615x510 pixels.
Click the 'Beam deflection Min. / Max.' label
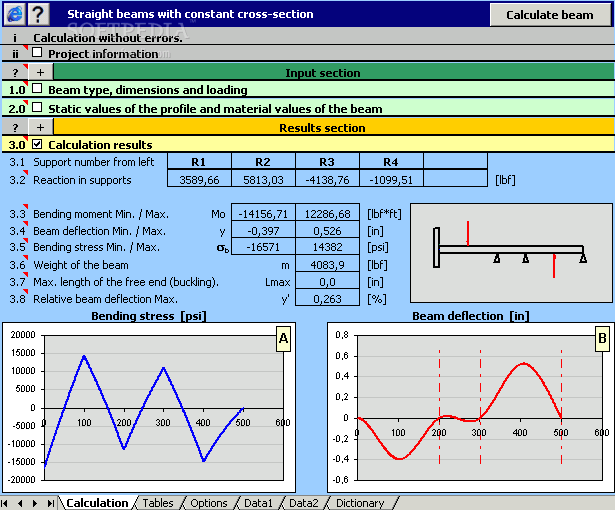(99, 231)
